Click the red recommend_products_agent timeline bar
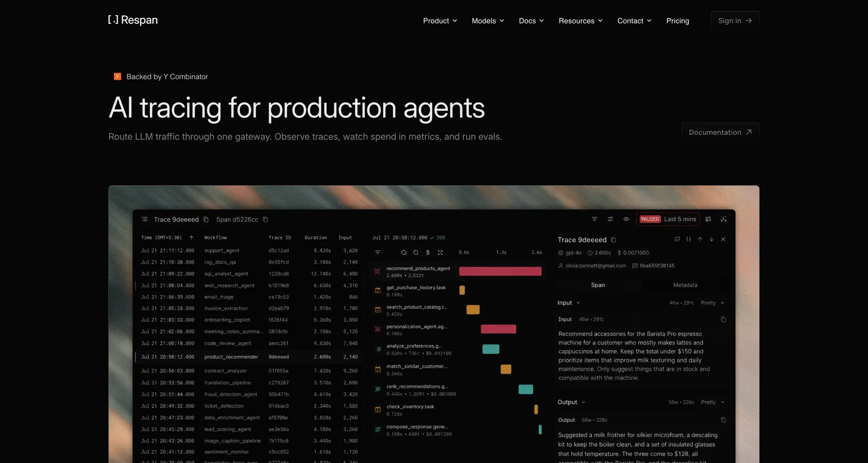This screenshot has height=463, width=868. point(500,271)
